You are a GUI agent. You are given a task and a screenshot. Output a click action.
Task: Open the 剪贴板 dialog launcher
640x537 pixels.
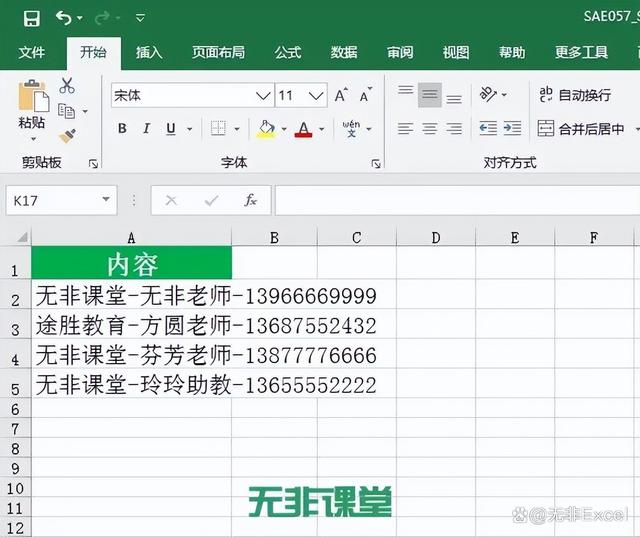[93, 164]
